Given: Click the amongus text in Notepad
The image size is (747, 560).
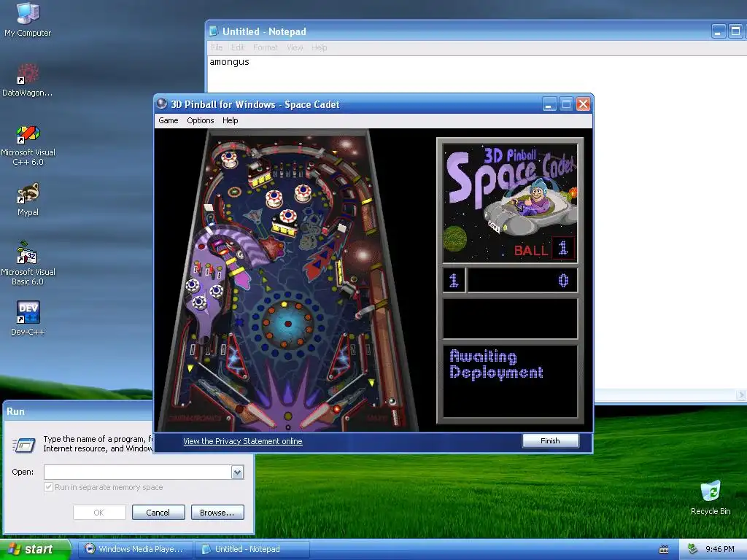Looking at the screenshot, I should coord(229,62).
